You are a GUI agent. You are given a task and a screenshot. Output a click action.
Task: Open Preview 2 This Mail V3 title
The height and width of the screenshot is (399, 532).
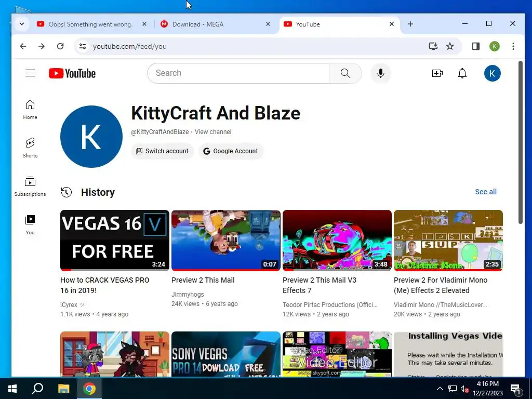coord(320,285)
